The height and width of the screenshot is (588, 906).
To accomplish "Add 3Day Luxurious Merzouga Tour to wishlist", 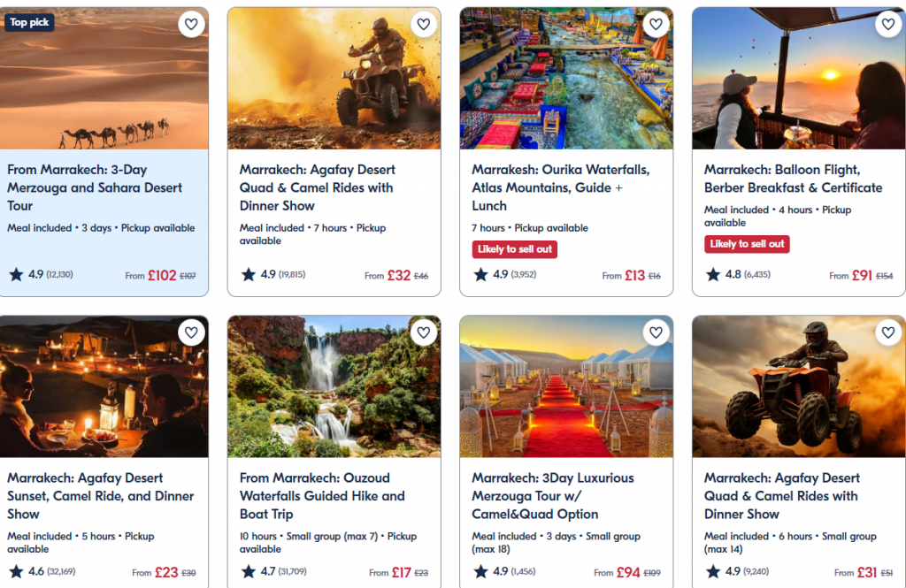I will (656, 332).
